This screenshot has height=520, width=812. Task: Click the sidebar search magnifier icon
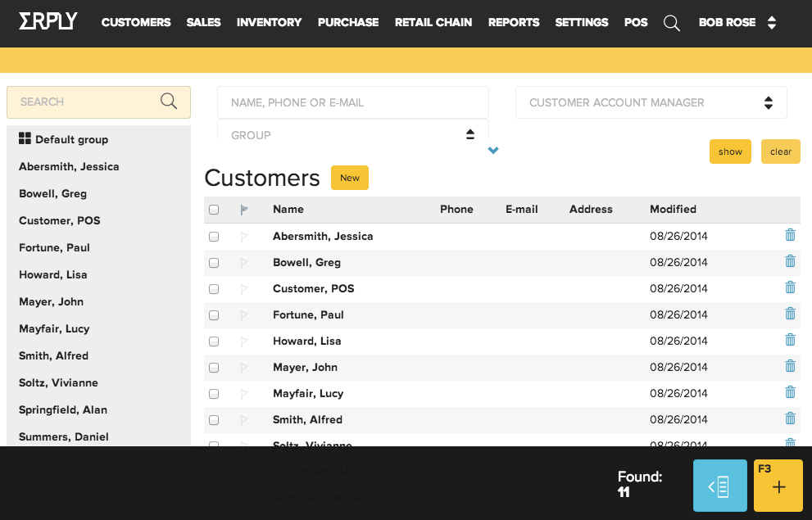coord(169,102)
